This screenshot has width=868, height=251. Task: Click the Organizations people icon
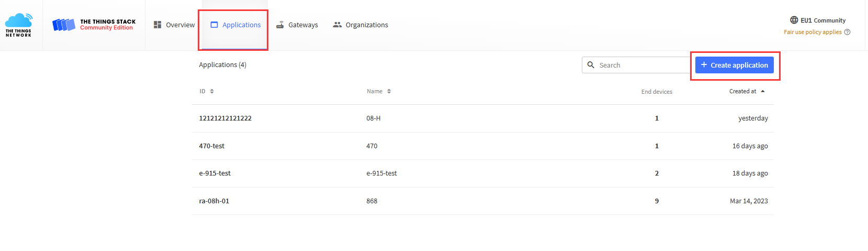click(337, 25)
